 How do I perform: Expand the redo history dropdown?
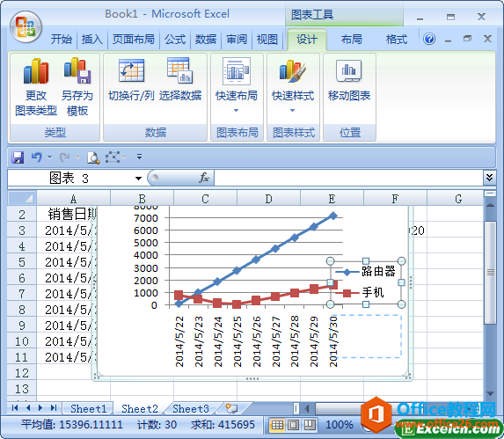pyautogui.click(x=77, y=157)
